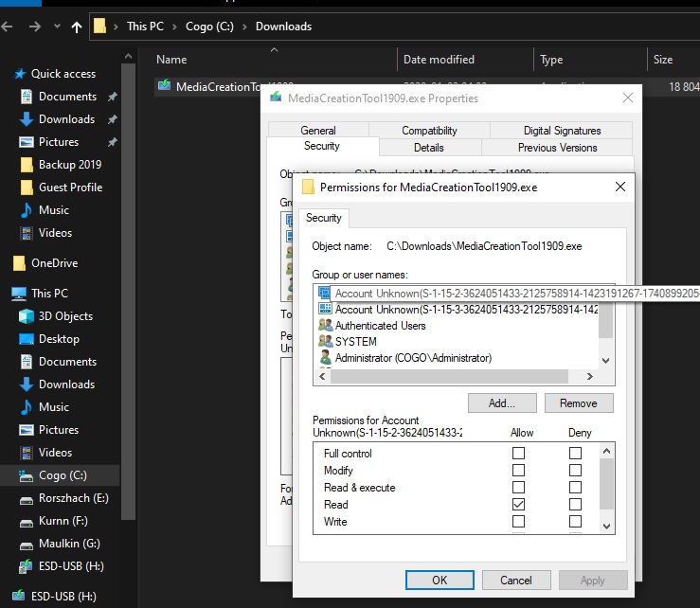Select Kurnn (F:) drive icon
Screen dimensions: 700x608
pos(27,522)
